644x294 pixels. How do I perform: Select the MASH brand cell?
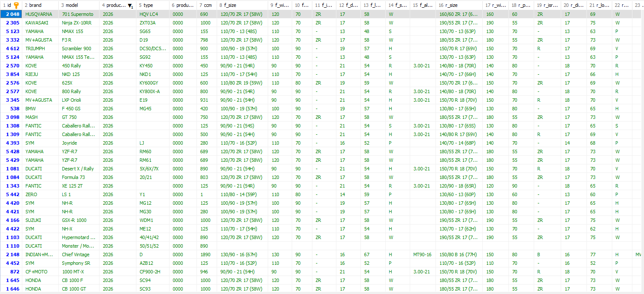click(40, 117)
